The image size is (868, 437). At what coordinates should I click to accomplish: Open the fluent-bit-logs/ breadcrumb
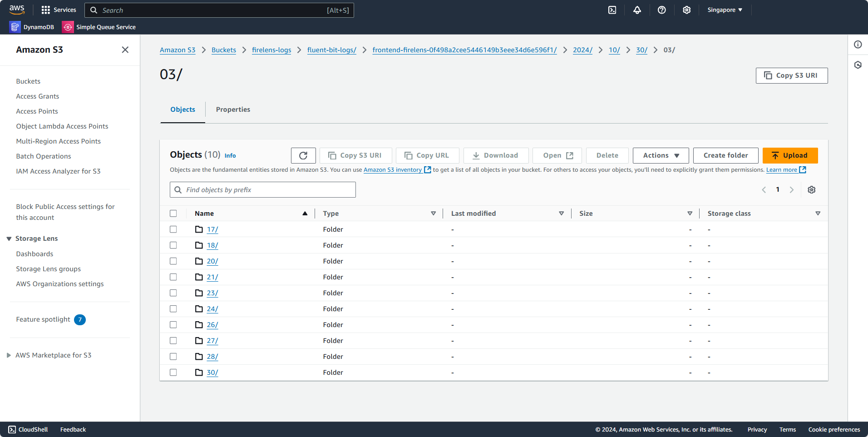pos(332,50)
